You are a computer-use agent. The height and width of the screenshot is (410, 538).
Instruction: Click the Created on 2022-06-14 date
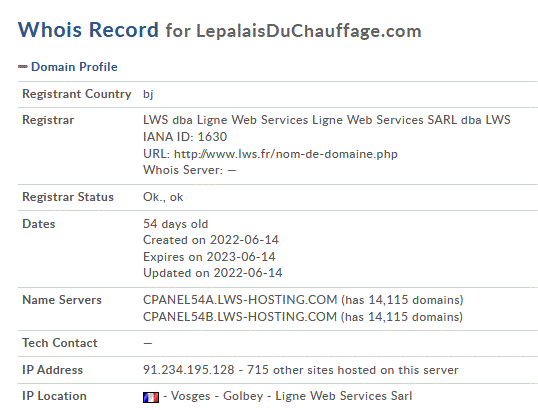(211, 240)
